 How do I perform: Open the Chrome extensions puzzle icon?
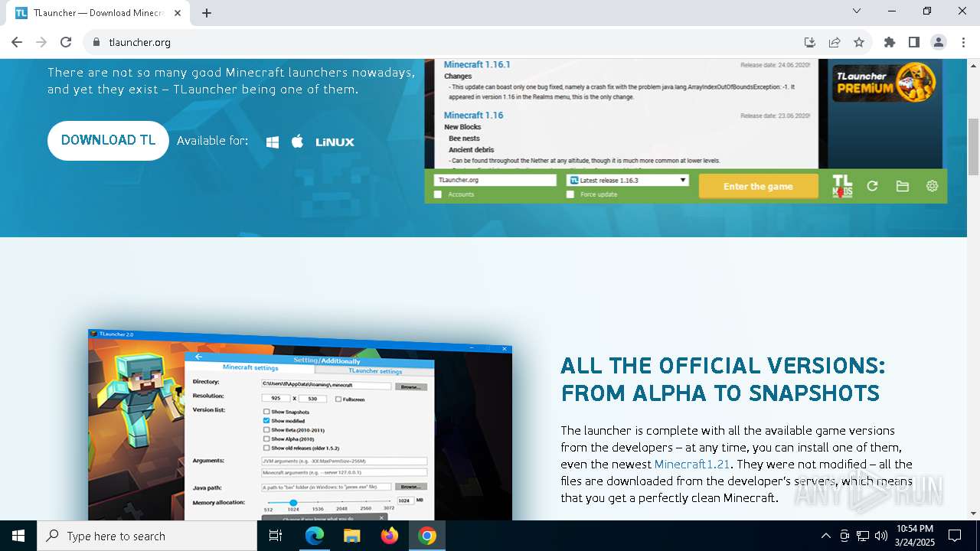click(x=890, y=42)
